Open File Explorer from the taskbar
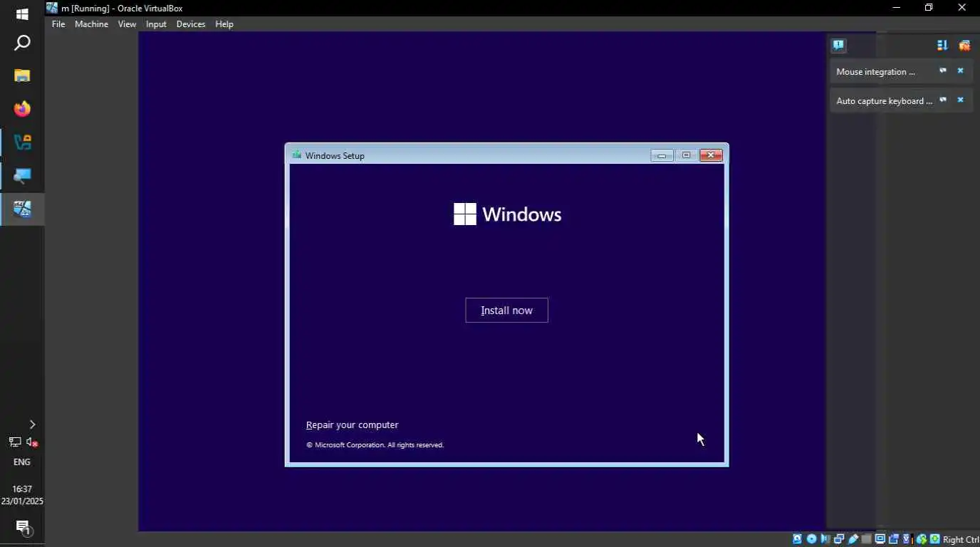The height and width of the screenshot is (547, 980). click(22, 75)
